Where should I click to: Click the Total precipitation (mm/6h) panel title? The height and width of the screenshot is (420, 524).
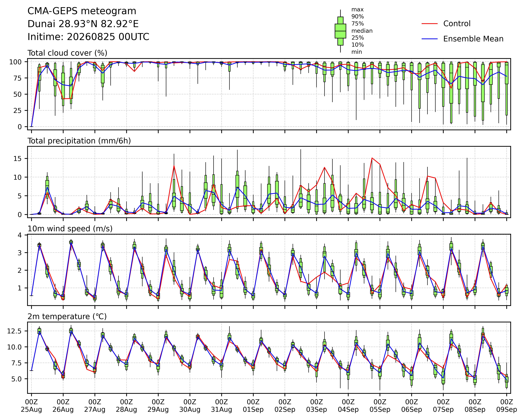tap(79, 141)
